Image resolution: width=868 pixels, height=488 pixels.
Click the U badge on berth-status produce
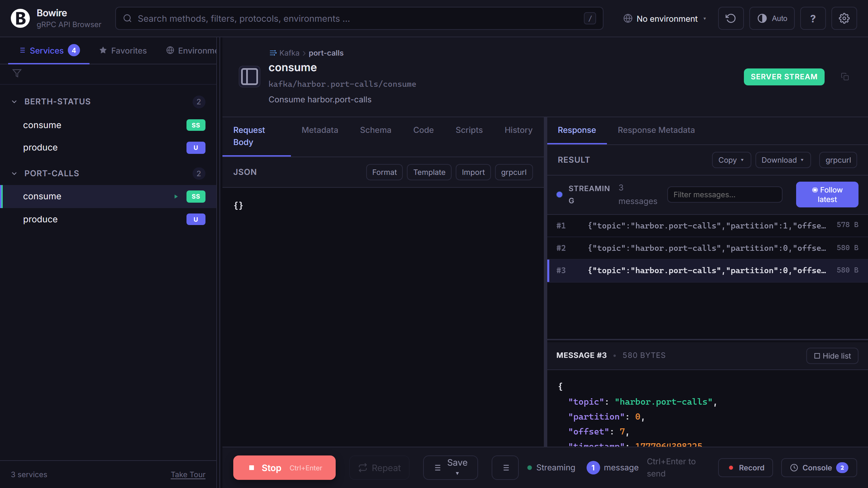click(x=196, y=147)
